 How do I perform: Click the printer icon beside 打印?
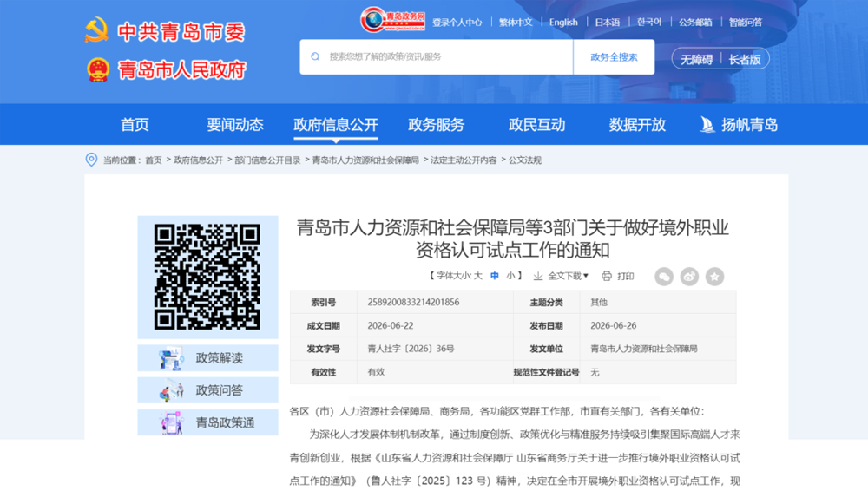point(607,276)
